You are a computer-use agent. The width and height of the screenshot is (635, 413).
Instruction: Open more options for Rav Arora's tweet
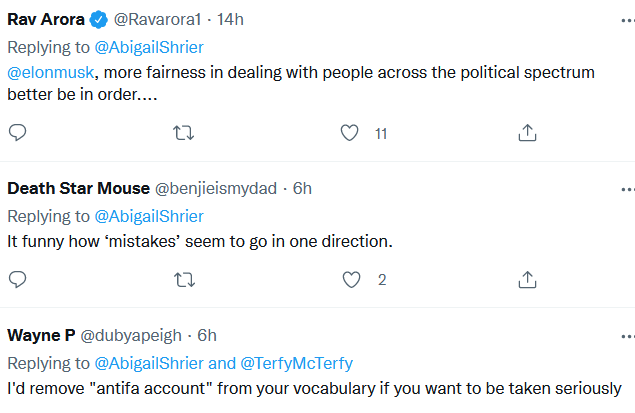pyautogui.click(x=628, y=20)
